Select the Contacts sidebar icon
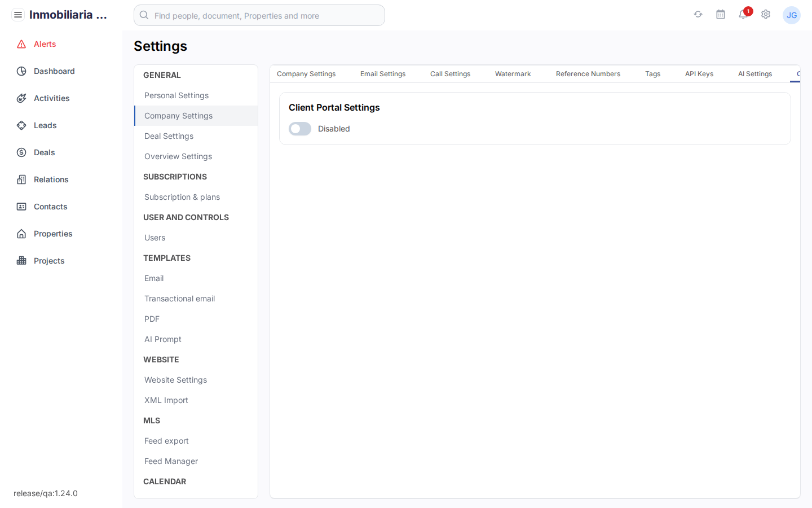 (21, 207)
